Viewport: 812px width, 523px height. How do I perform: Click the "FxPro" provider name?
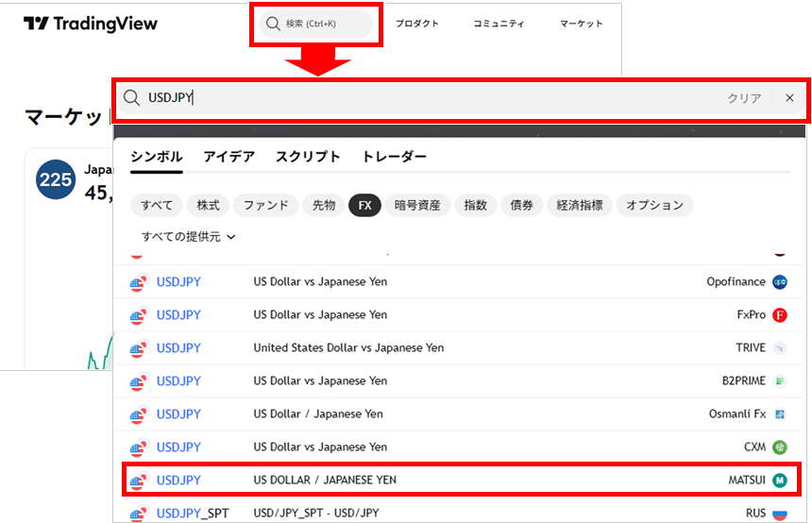751,314
